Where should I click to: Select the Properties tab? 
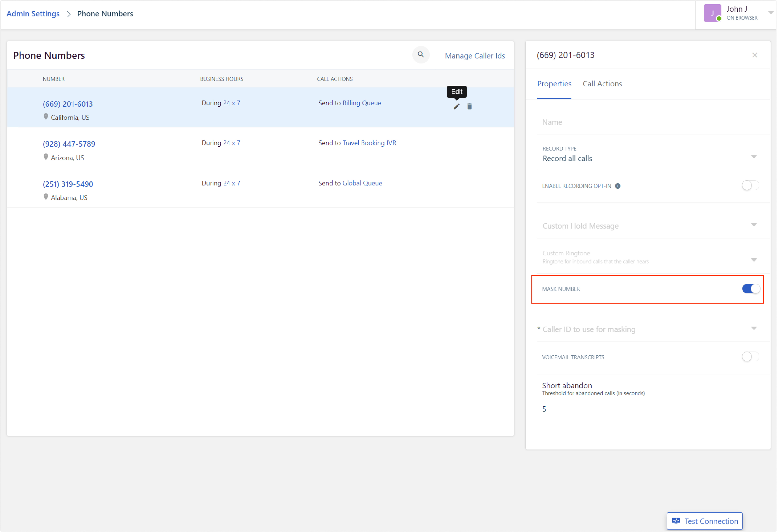point(554,84)
